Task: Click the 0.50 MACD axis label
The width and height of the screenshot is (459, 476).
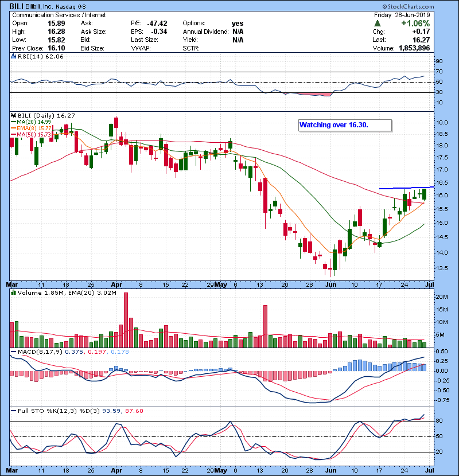Action: pos(442,351)
